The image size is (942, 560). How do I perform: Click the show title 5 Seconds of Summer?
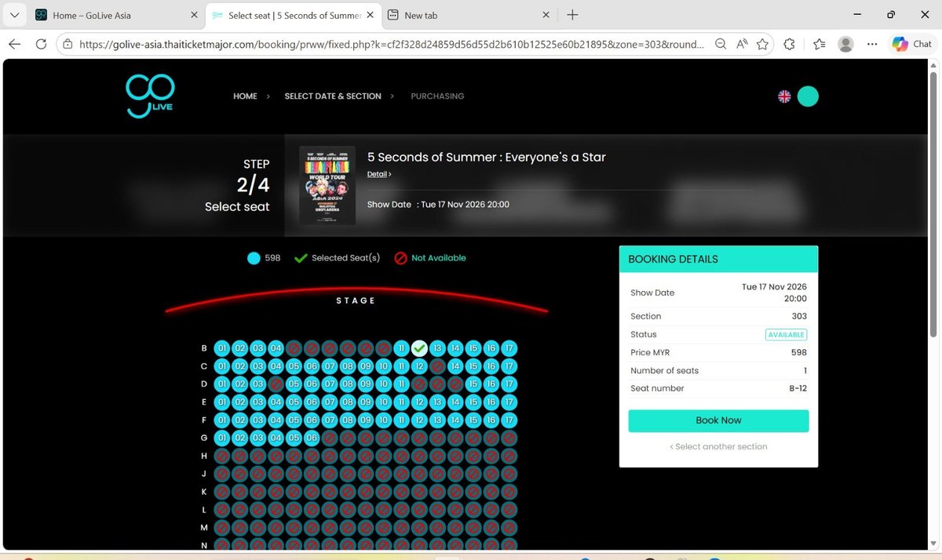click(487, 158)
